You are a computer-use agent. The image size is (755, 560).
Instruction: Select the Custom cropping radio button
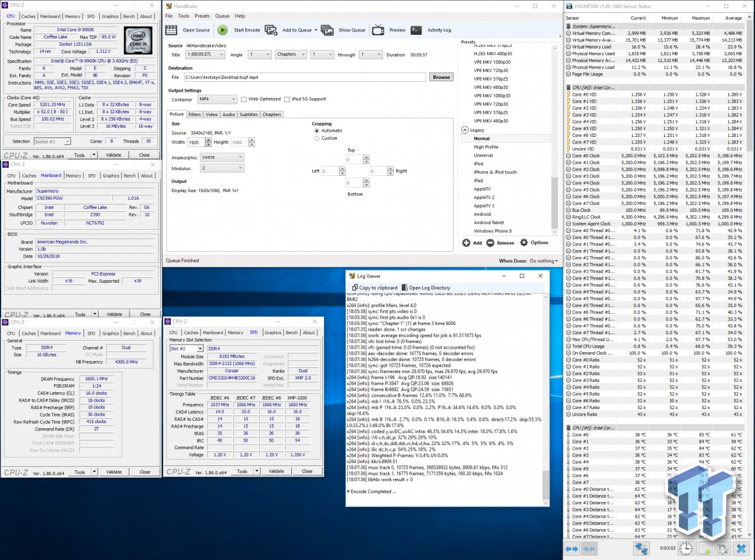click(x=317, y=138)
